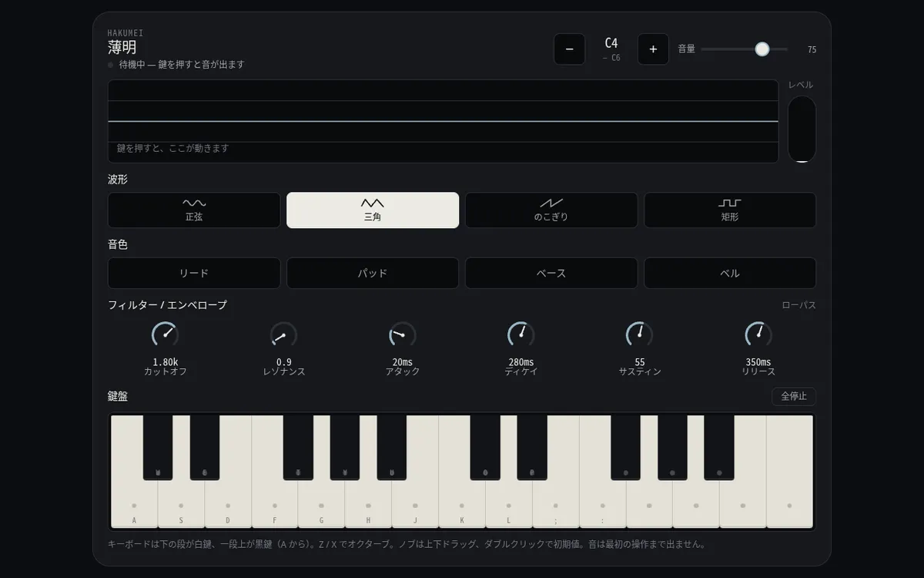Screen dimensions: 924x578
Task: Click the 待機中 status message
Action: coord(182,65)
